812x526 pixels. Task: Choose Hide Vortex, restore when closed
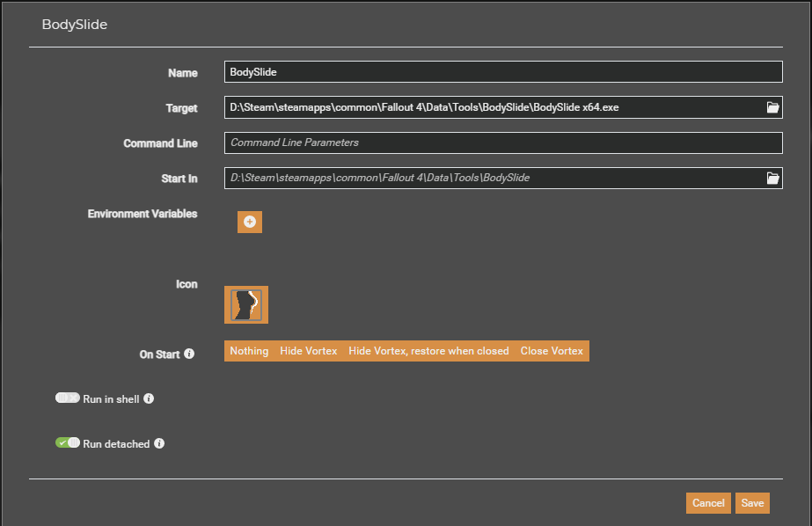pos(428,351)
